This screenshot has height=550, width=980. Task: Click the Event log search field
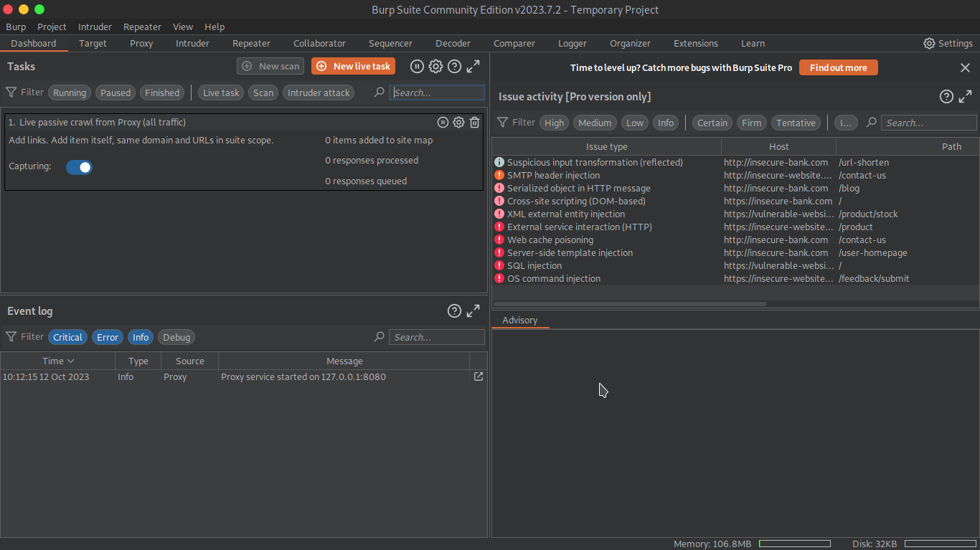pos(436,337)
